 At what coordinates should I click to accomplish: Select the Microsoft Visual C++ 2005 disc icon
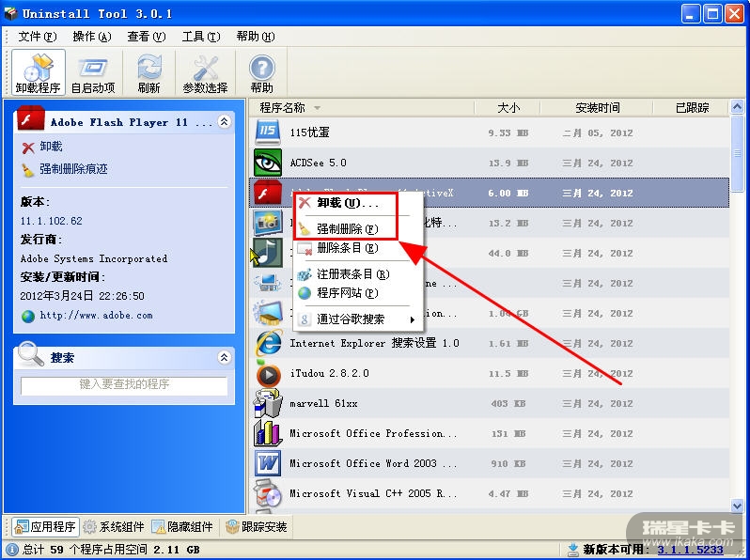click(x=268, y=493)
